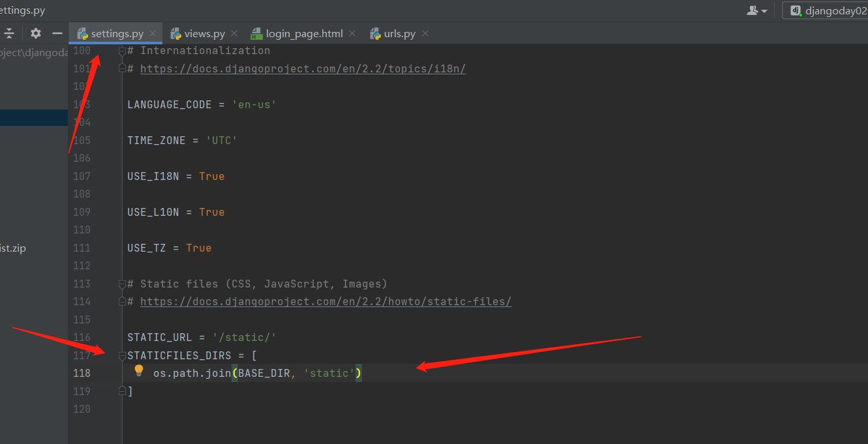868x444 pixels.
Task: Click the fold marker at closing bracket line 119
Action: [x=122, y=391]
